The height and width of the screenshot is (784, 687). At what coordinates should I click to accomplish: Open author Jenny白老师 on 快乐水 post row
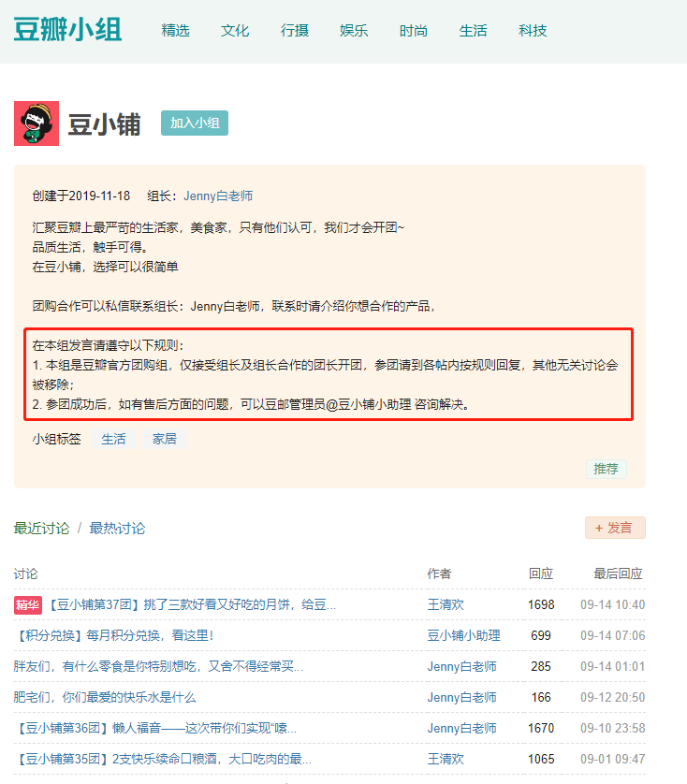(x=461, y=698)
